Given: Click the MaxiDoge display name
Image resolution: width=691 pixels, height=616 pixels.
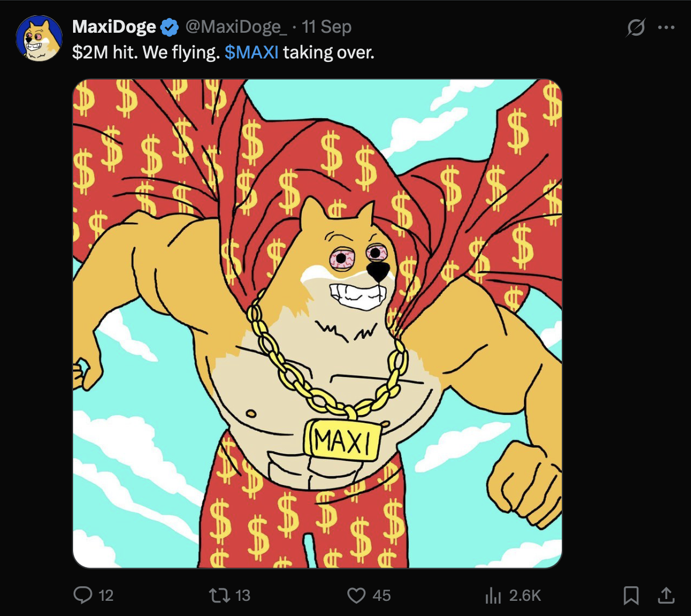Looking at the screenshot, I should [x=114, y=27].
